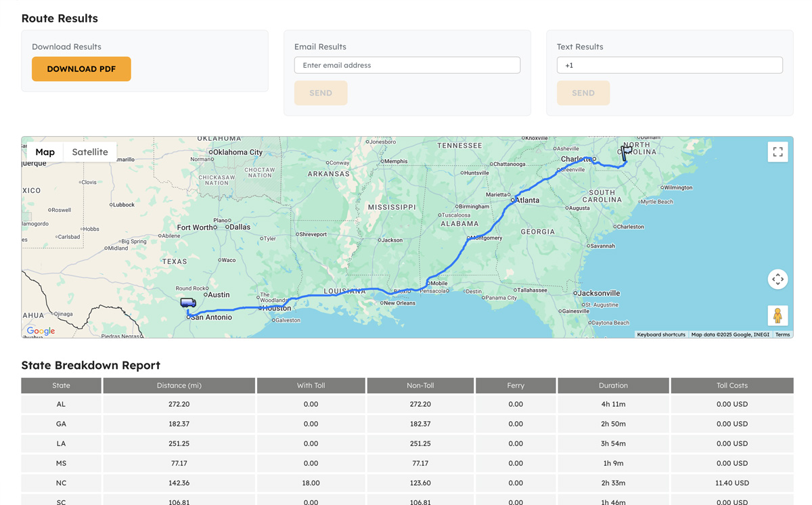Image resolution: width=812 pixels, height=505 pixels.
Task: Focus the phone number text field
Action: [669, 66]
